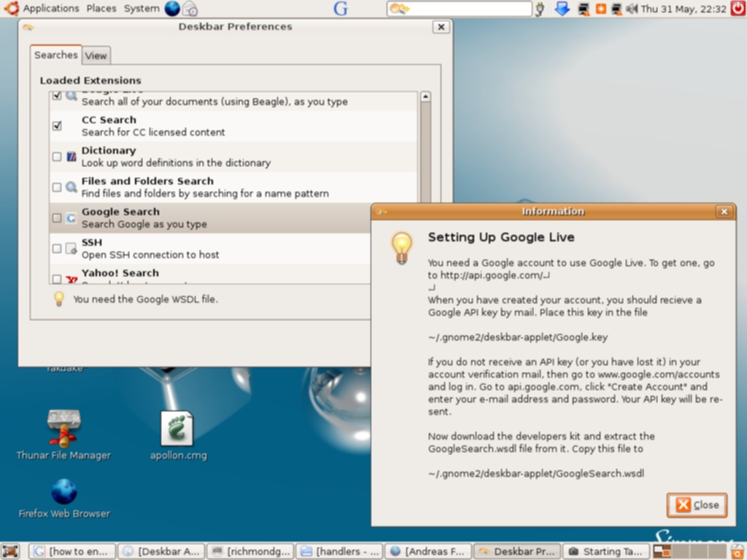Select the 'Dictionary' extension row title

pos(109,150)
